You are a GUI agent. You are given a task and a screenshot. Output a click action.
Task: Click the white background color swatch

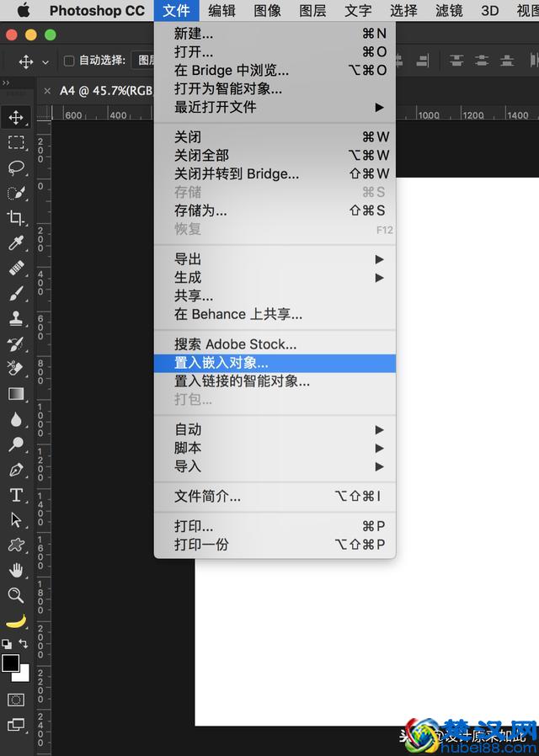click(23, 675)
